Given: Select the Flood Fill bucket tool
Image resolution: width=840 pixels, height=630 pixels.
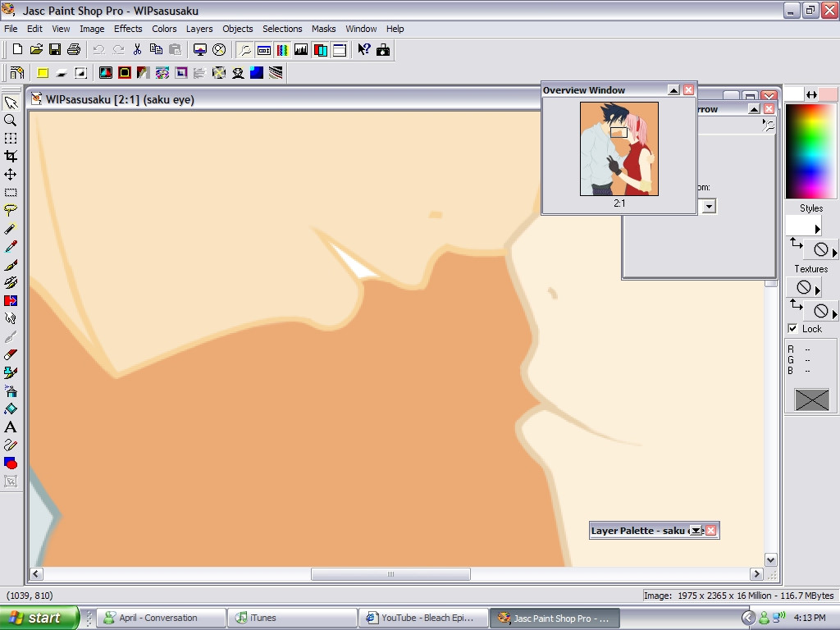Looking at the screenshot, I should [11, 409].
